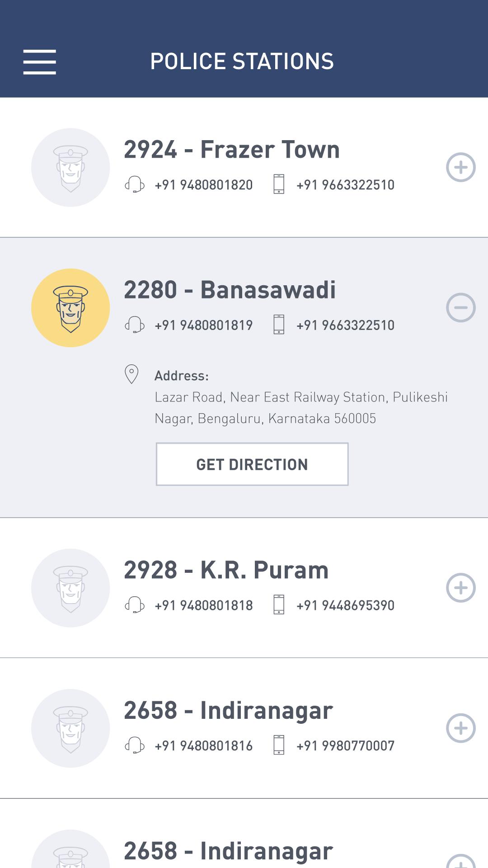Tap the Frazer Town officer avatar
Image resolution: width=488 pixels, height=868 pixels.
tap(70, 168)
